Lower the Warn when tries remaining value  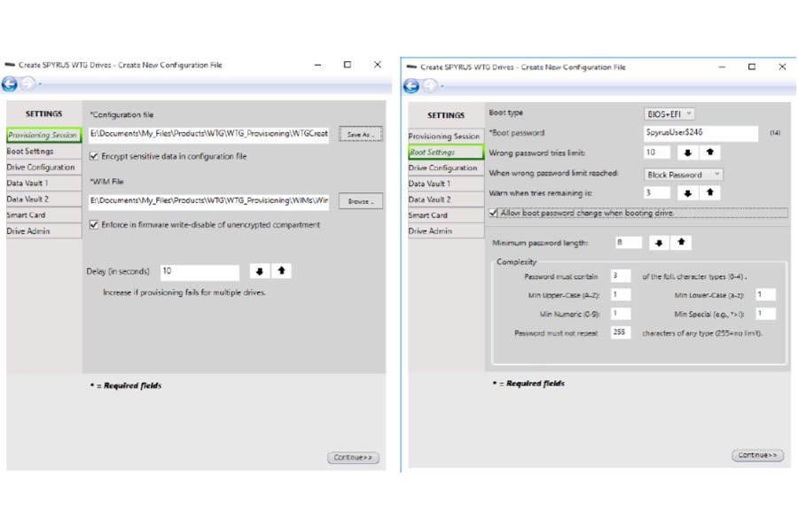coord(687,193)
